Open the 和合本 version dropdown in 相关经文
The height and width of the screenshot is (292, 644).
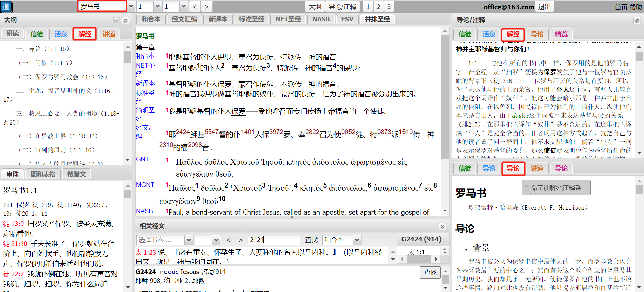pyautogui.click(x=357, y=240)
